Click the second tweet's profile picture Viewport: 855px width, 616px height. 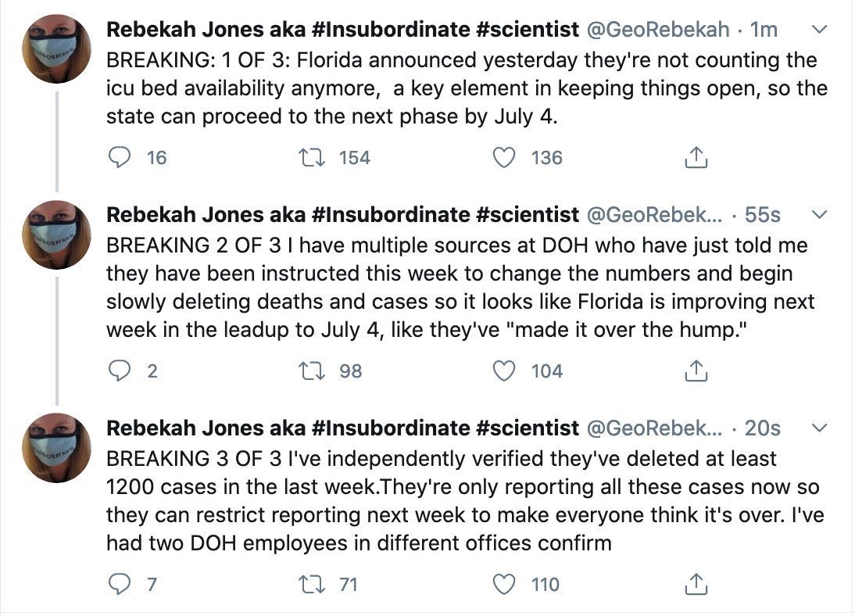click(57, 235)
